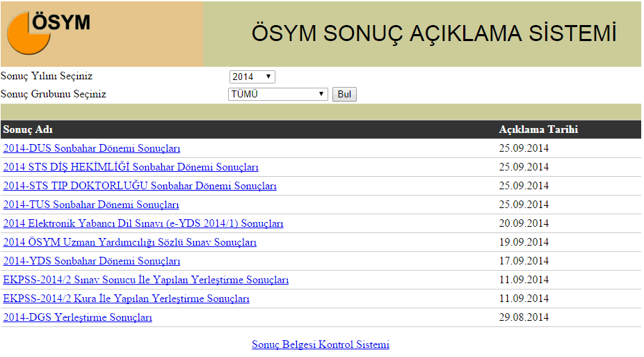644x357 pixels.
Task: Click the ÖSYM SONUÇ AÇIKLAMA SİSTEMİ banner title
Action: (x=433, y=33)
